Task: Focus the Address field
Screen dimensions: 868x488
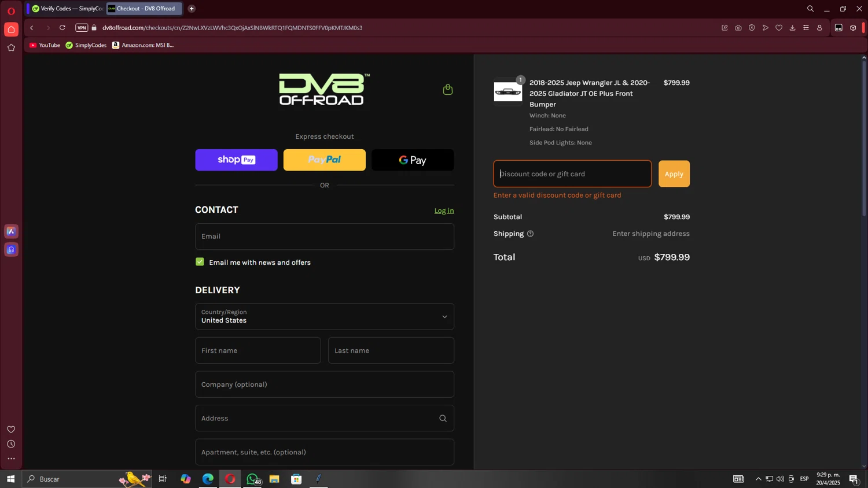Action: point(325,419)
